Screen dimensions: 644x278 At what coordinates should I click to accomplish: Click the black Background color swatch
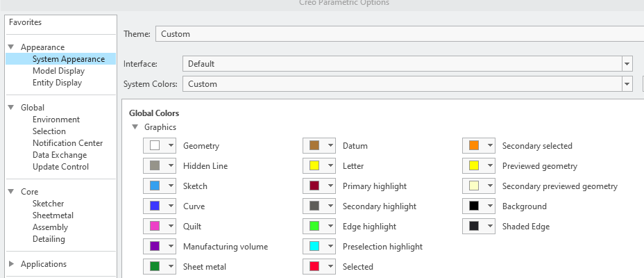point(473,206)
